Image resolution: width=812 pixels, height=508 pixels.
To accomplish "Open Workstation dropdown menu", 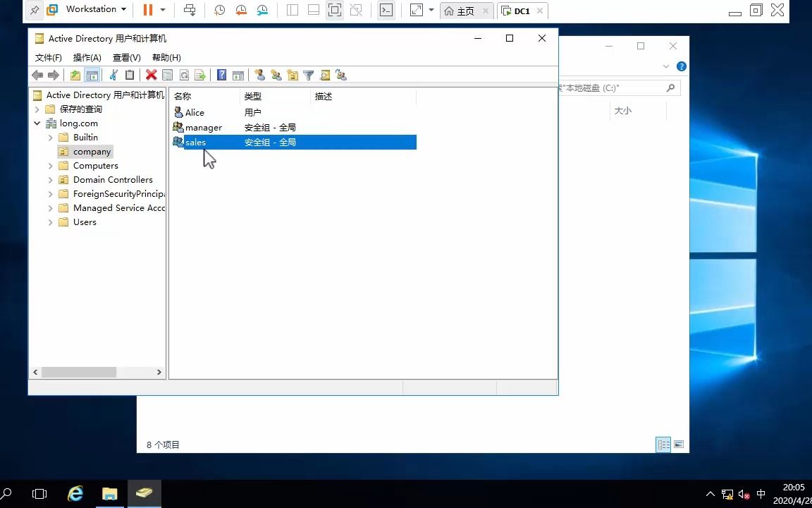I will point(97,9).
